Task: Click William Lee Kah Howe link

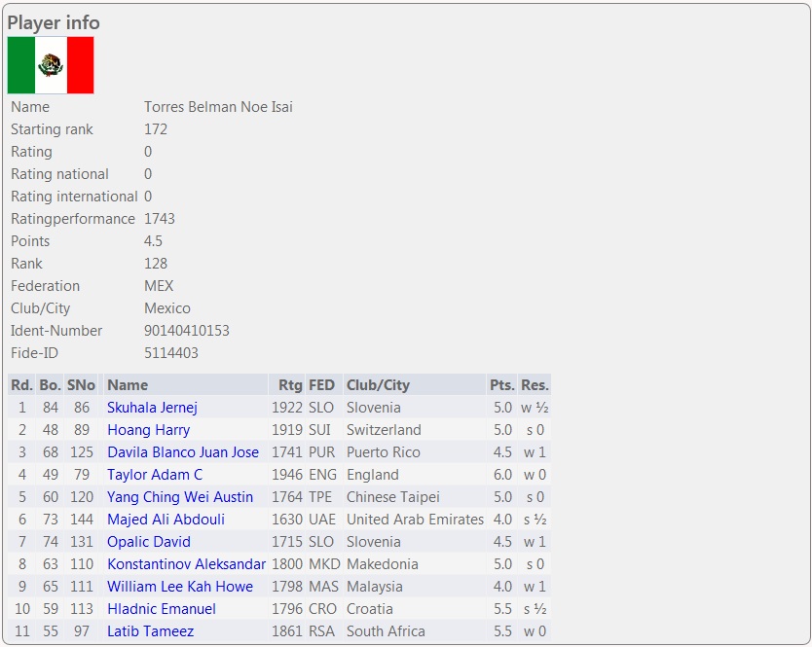Action: (180, 587)
